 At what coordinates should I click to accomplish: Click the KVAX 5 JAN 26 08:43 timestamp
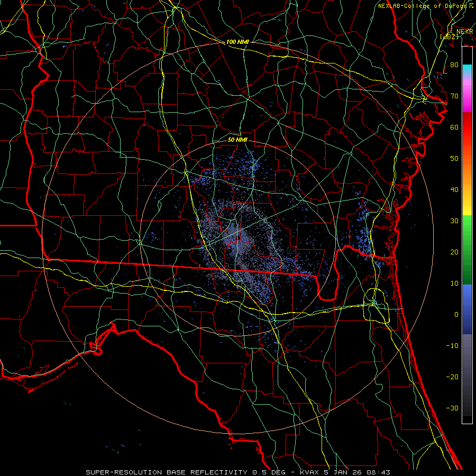click(x=345, y=472)
